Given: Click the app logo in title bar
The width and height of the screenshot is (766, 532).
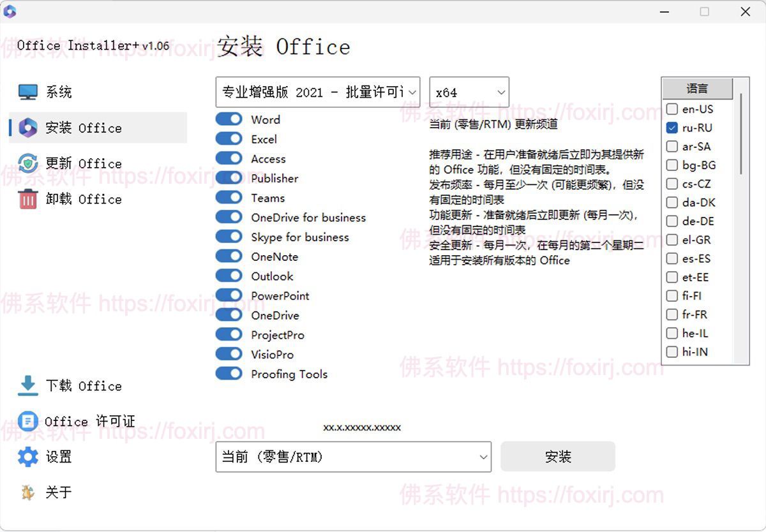Looking at the screenshot, I should click(x=10, y=11).
